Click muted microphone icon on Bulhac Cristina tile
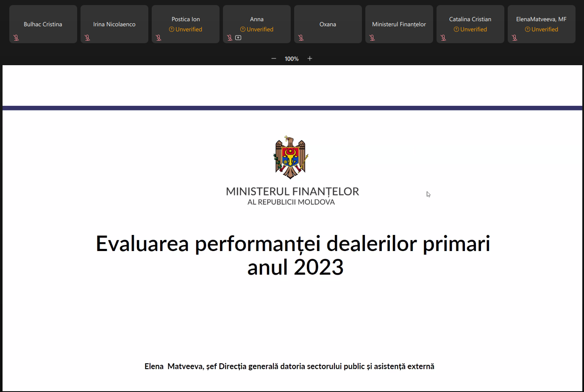584x392 pixels. pos(16,38)
